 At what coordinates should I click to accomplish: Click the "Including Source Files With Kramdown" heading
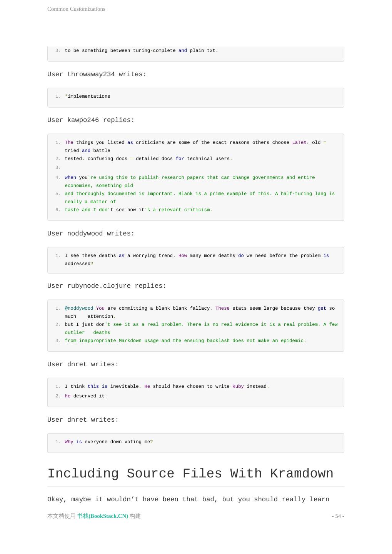click(190, 474)
